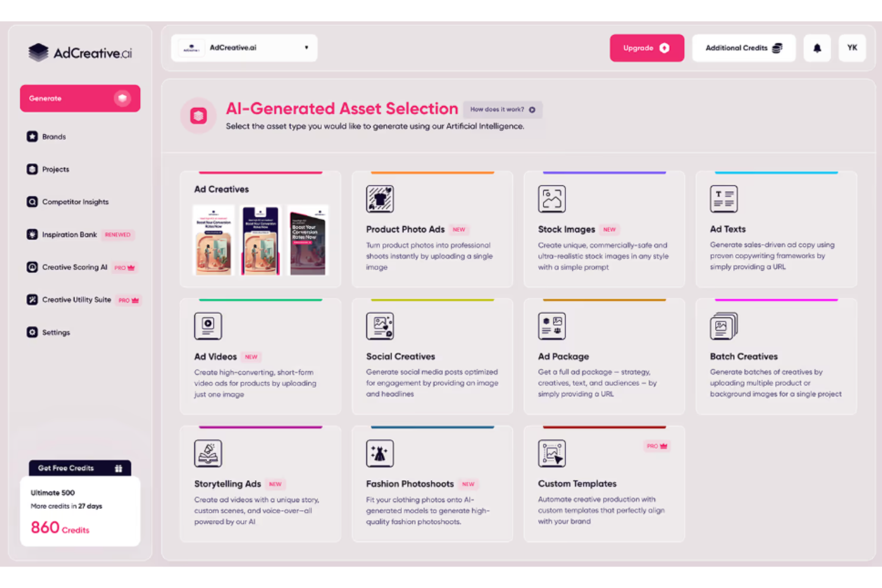882x588 pixels.
Task: Open the YK account menu
Action: point(852,48)
